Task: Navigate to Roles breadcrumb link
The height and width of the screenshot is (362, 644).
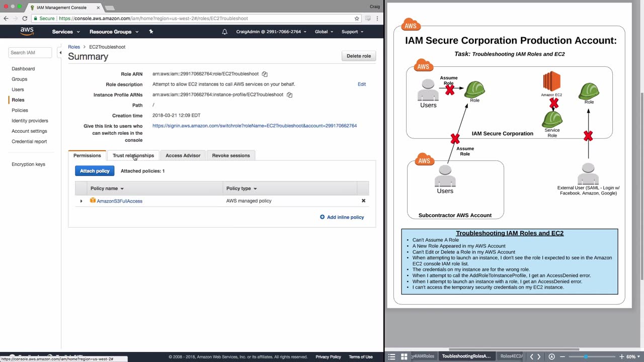Action: (x=74, y=47)
